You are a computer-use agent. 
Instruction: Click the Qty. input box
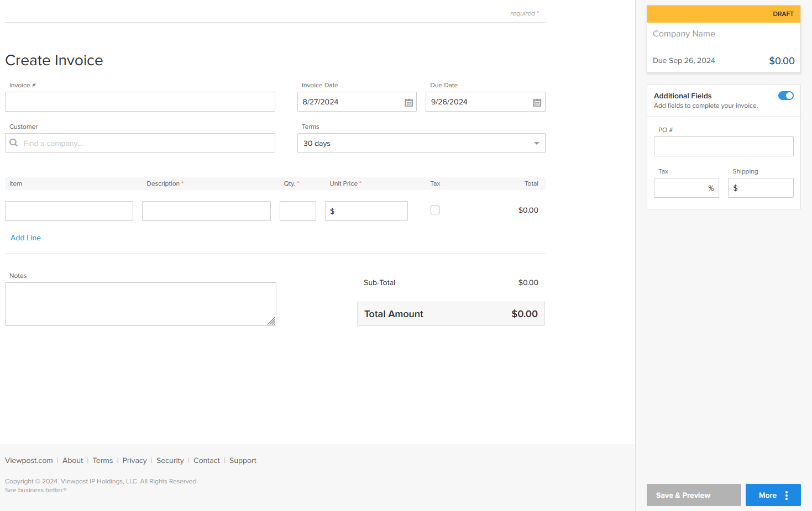(x=298, y=211)
